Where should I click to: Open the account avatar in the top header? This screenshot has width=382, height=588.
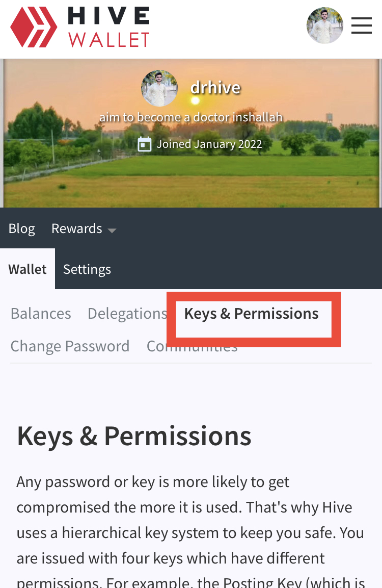[x=325, y=25]
